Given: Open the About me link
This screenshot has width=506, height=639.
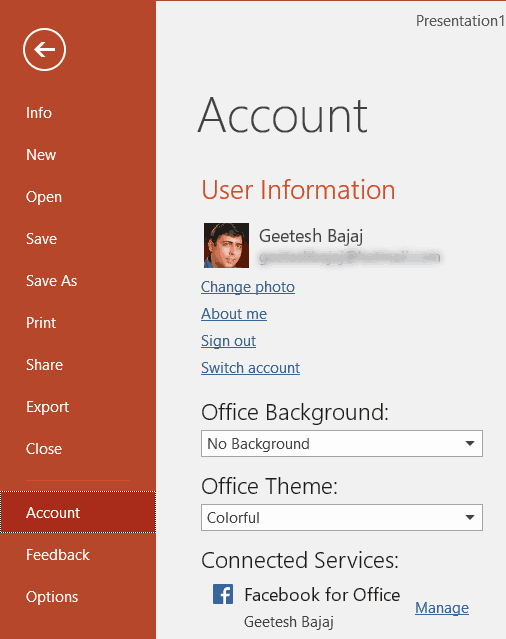Looking at the screenshot, I should (x=234, y=314).
